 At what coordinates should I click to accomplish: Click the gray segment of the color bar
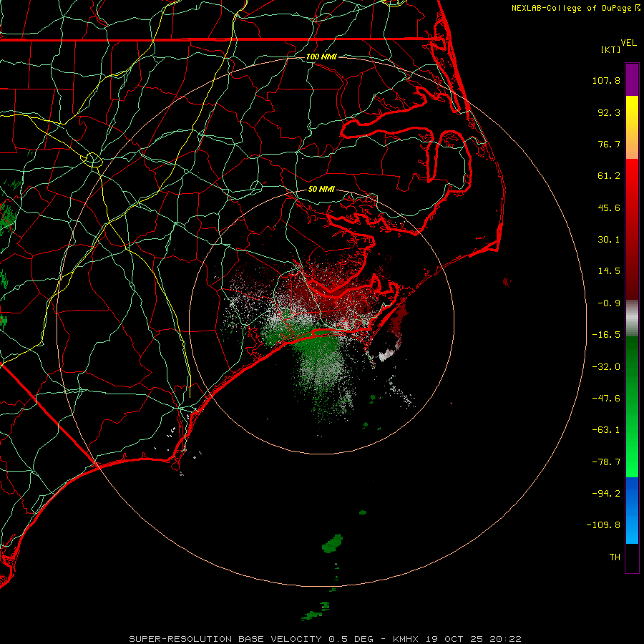(632, 318)
